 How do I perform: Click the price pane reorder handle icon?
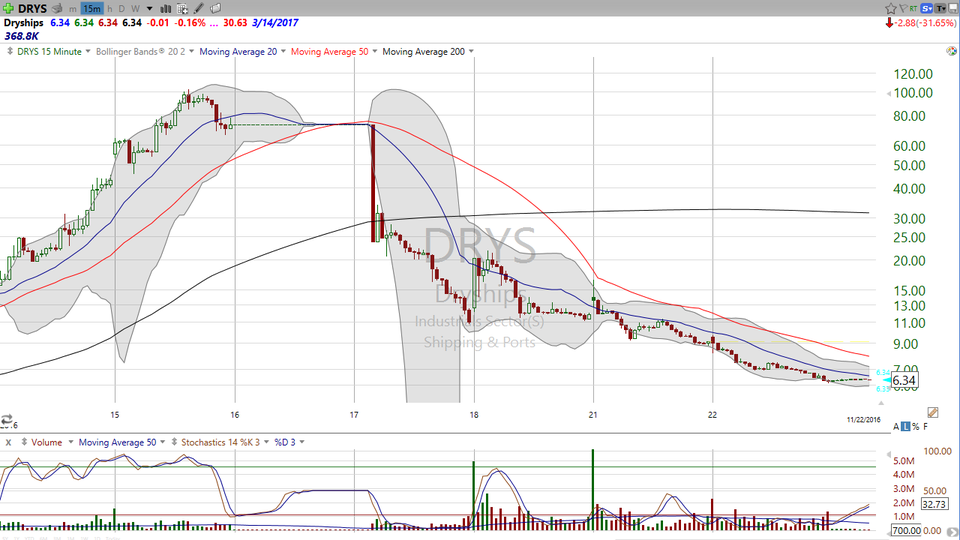(x=10, y=51)
